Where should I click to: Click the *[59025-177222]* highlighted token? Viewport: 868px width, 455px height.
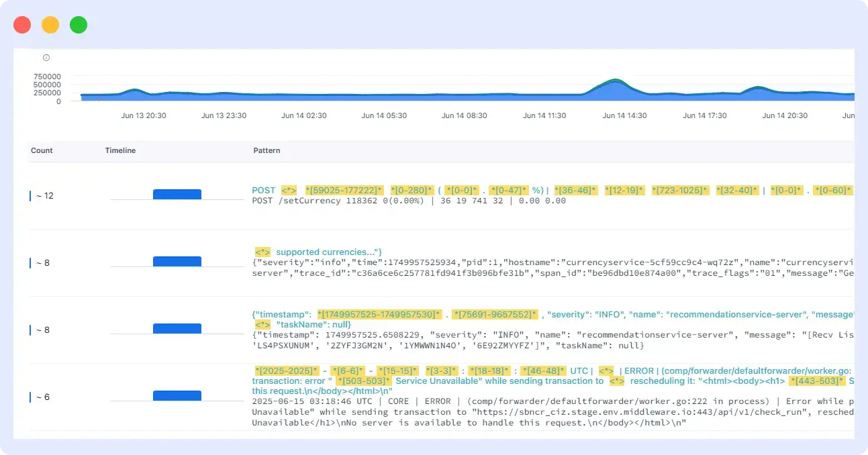pos(344,190)
